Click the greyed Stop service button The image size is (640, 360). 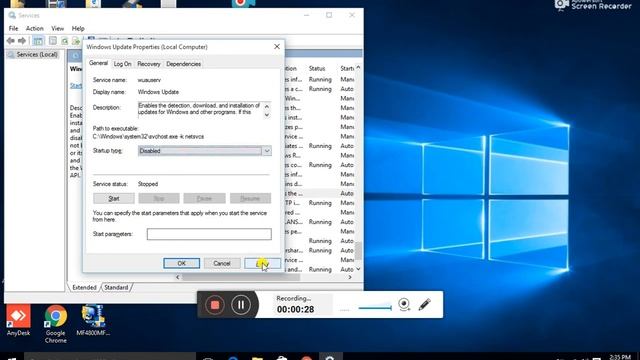pos(159,198)
